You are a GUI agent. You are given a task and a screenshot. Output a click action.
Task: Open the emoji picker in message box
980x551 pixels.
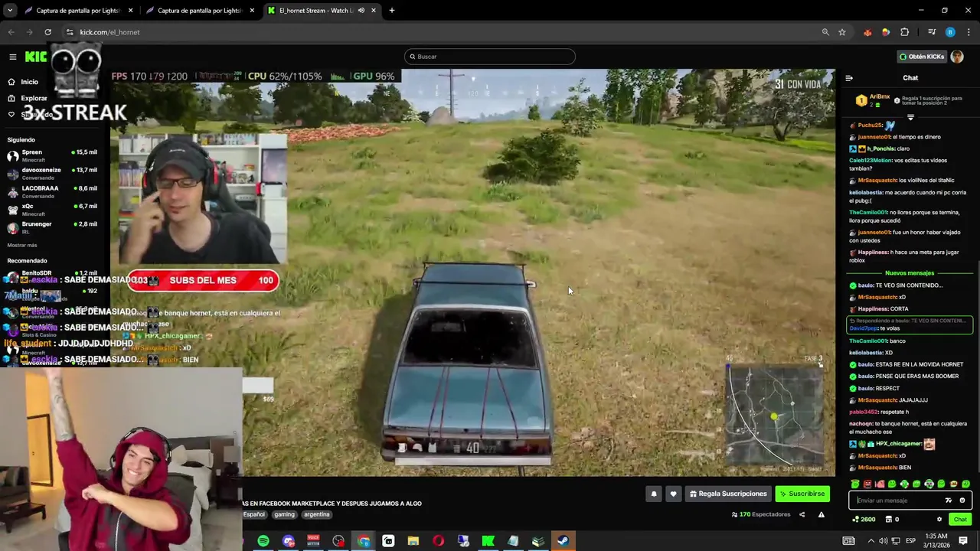pyautogui.click(x=962, y=500)
